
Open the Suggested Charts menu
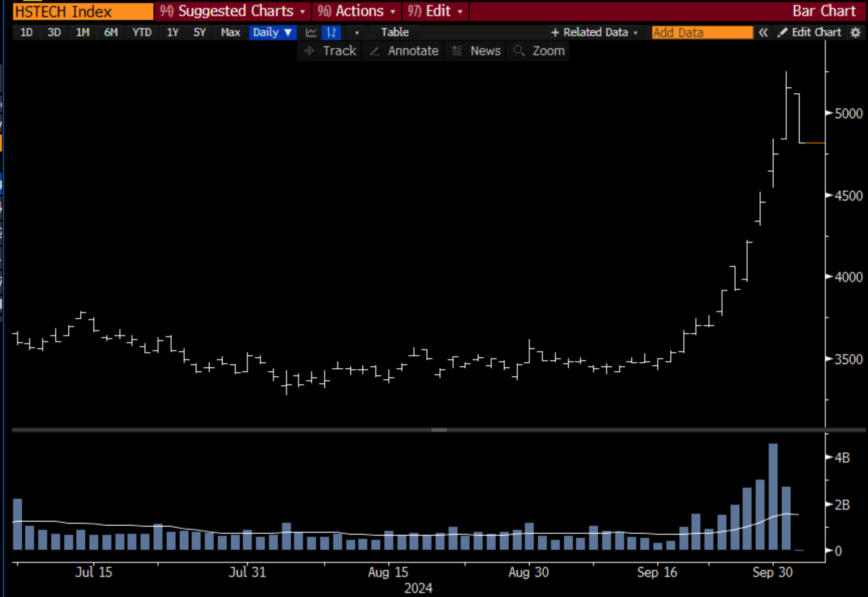coord(233,11)
